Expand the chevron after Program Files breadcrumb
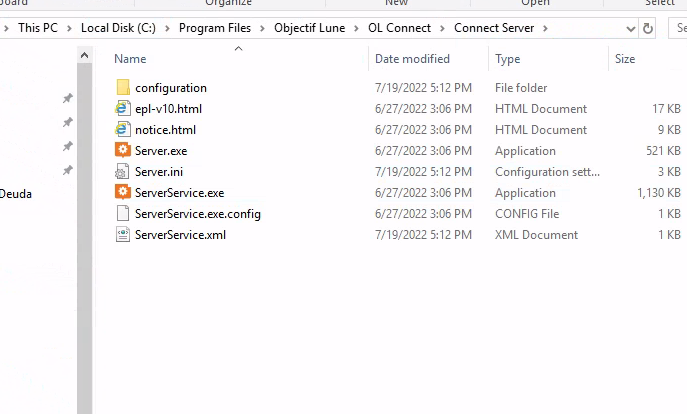Screen dimensions: 687x414 click(265, 28)
